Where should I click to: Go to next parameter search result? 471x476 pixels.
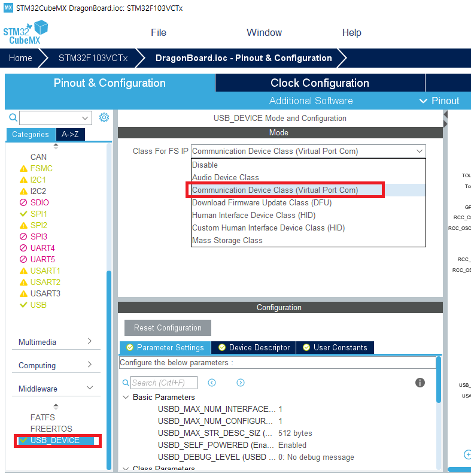coord(241,383)
